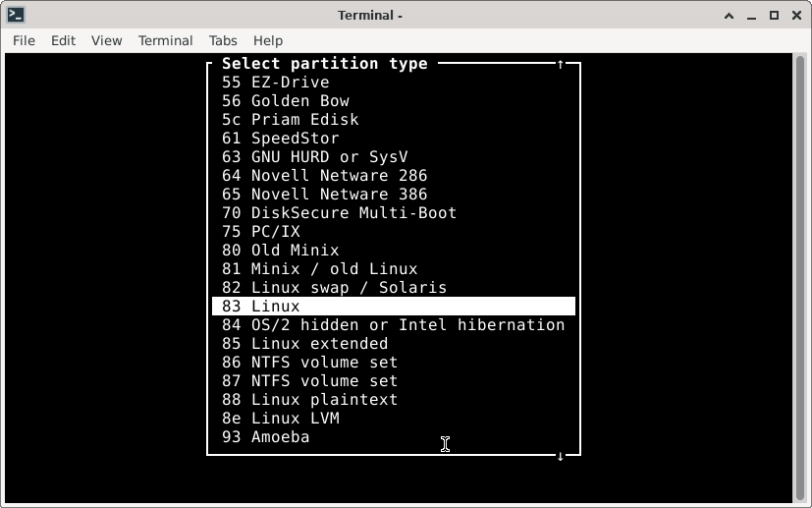Click the scroll up arrow in partition list

click(x=561, y=64)
